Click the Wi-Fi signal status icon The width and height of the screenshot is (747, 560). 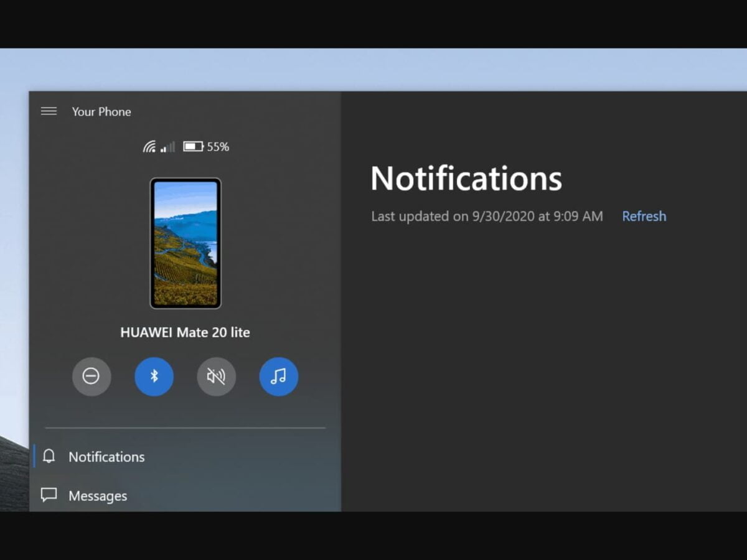point(149,147)
